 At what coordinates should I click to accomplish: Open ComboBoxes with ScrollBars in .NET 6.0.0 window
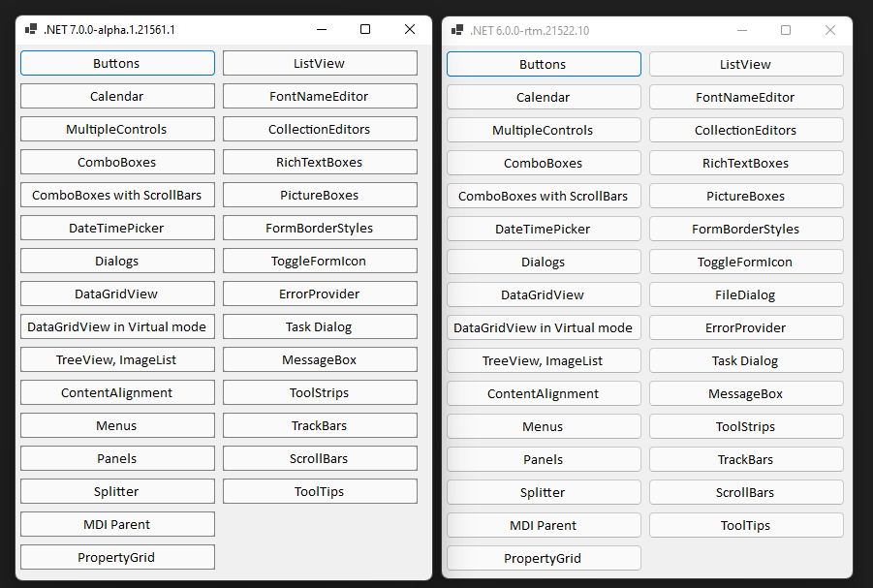544,196
